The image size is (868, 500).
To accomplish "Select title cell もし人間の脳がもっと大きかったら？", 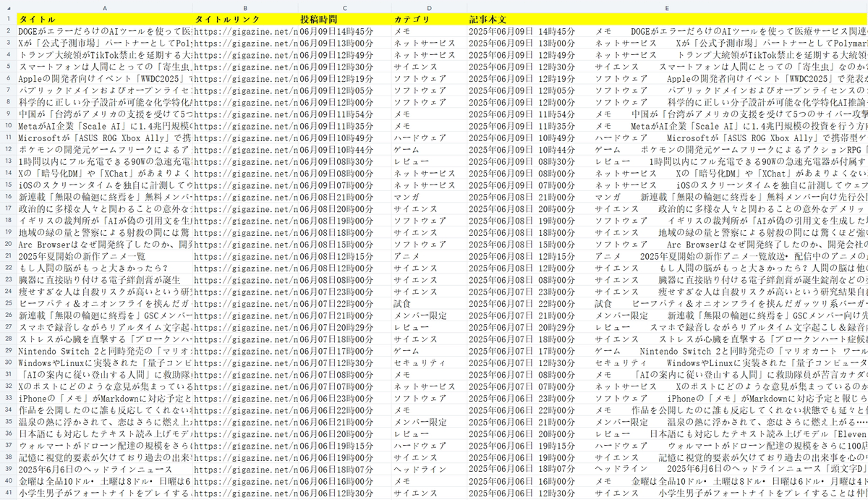I will (x=105, y=267).
